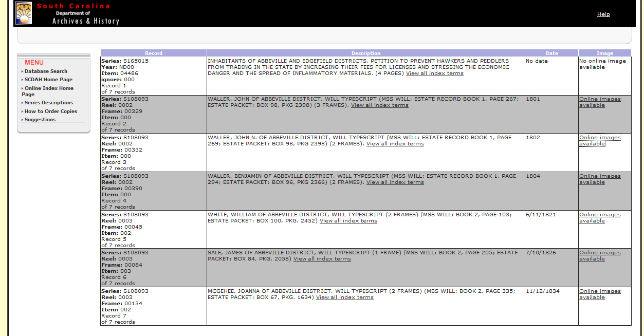Open online images for 1804 Benjamin Waller
Viewport: 644px width, 336px height.
(600, 179)
